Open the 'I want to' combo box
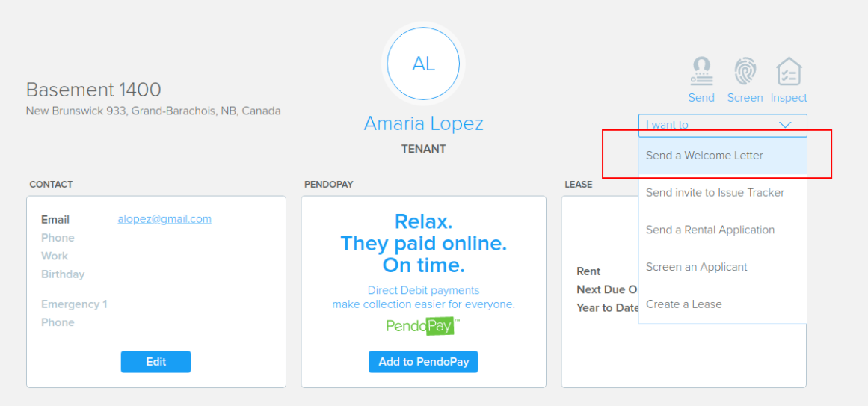The height and width of the screenshot is (406, 868). [x=722, y=125]
